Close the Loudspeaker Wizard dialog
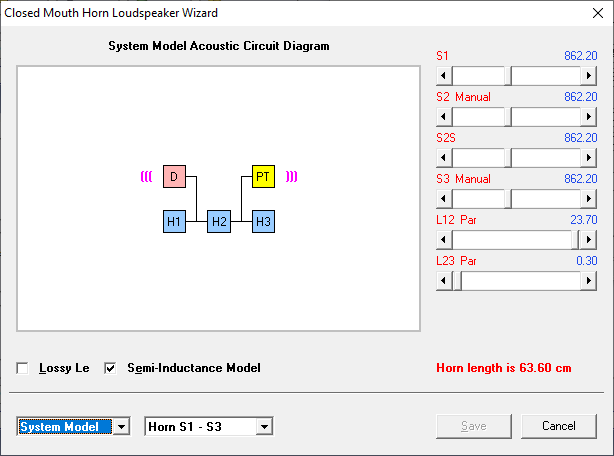 598,13
